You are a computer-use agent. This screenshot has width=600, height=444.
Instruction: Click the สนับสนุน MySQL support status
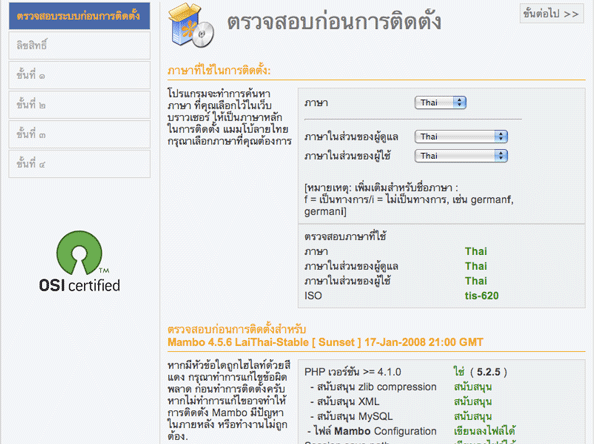[472, 416]
